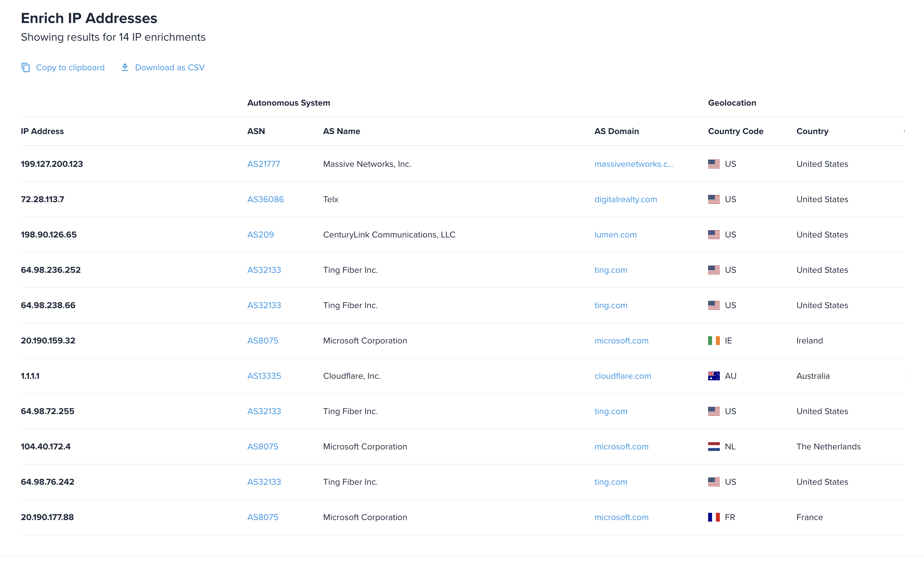Image resolution: width=924 pixels, height=562 pixels.
Task: Click the Country Code column header
Action: (735, 131)
